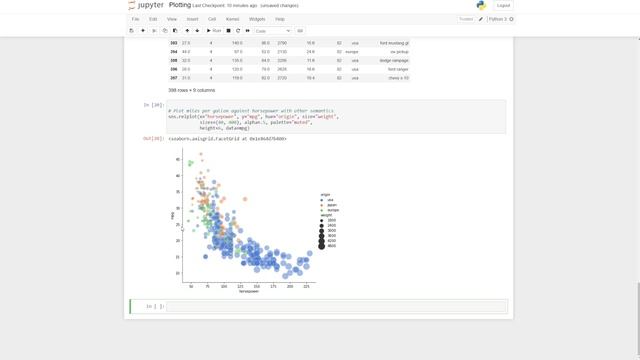Cut selected cells with the scissors icon

154,31
